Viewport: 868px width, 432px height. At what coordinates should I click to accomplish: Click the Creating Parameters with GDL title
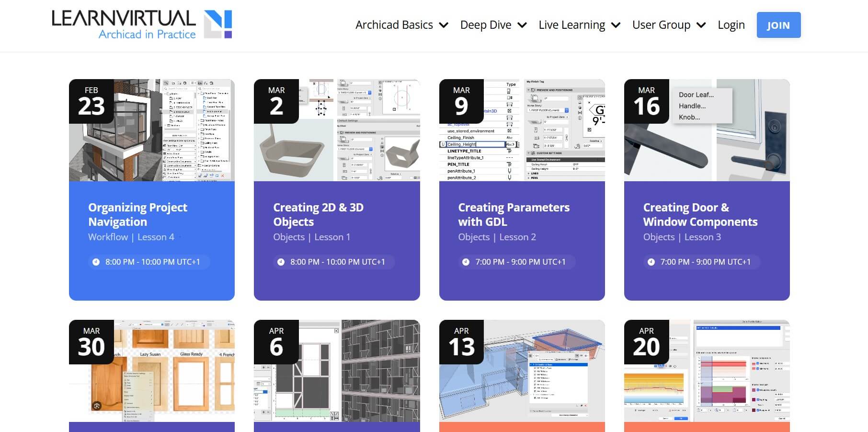point(514,214)
